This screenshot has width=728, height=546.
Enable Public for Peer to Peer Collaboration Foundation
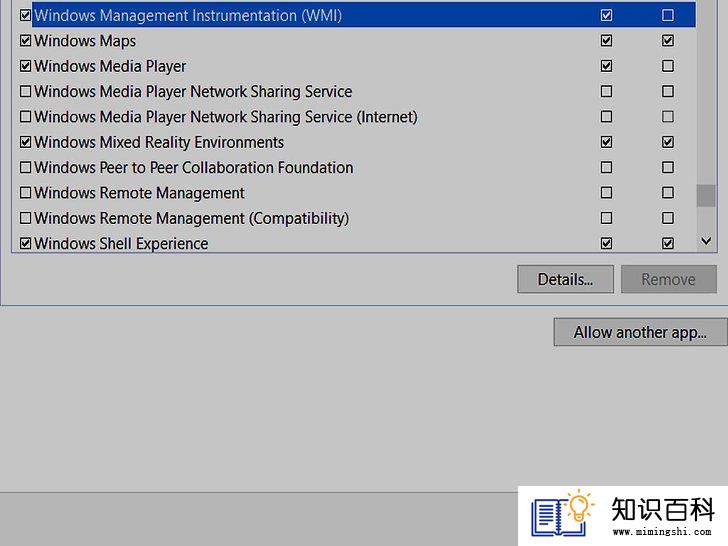click(x=668, y=167)
